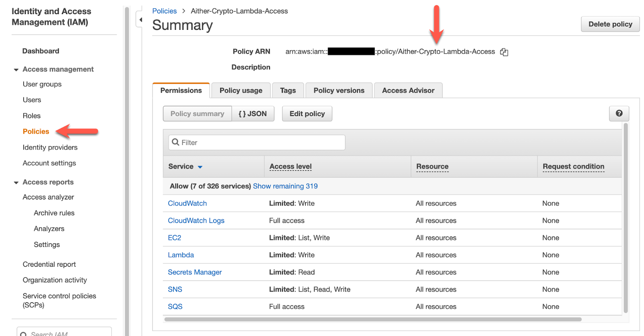
Task: Collapse the left navigation panel arrow
Action: 140,20
